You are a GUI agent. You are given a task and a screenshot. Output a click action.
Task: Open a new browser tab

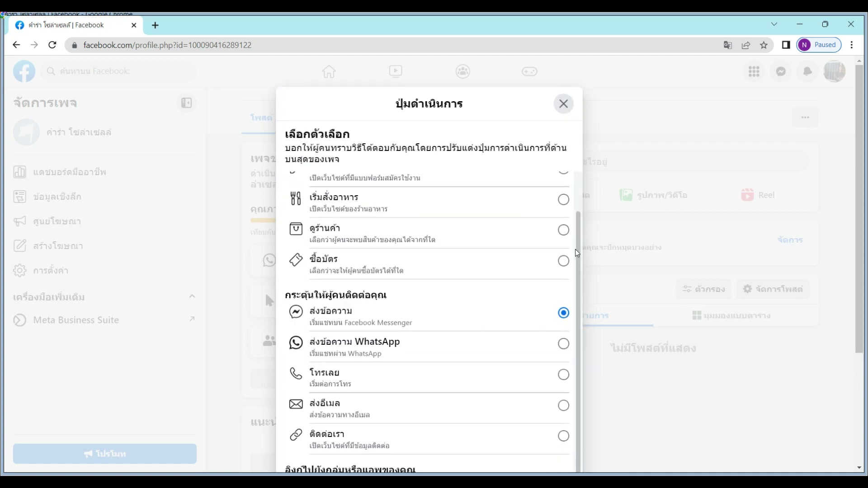point(155,25)
